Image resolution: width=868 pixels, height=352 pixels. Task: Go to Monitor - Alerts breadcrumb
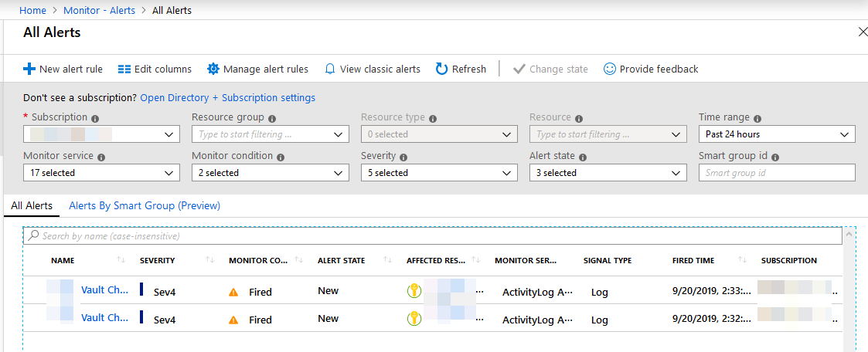click(x=100, y=11)
